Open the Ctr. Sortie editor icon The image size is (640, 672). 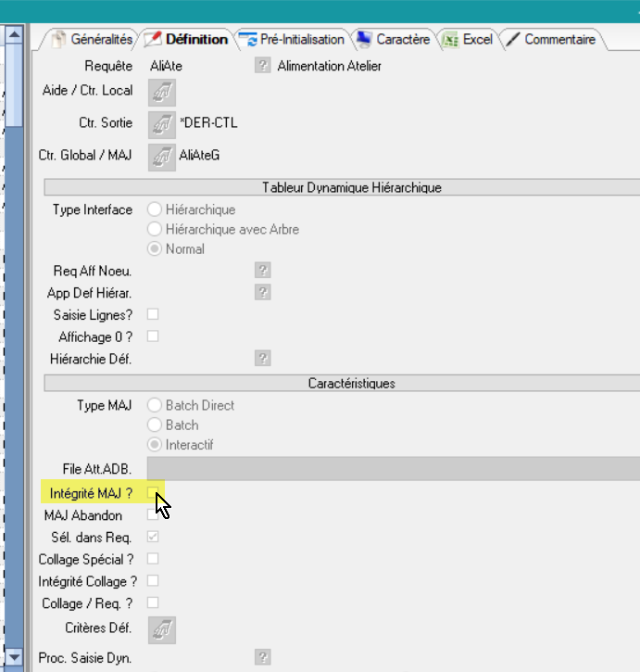pyautogui.click(x=163, y=123)
